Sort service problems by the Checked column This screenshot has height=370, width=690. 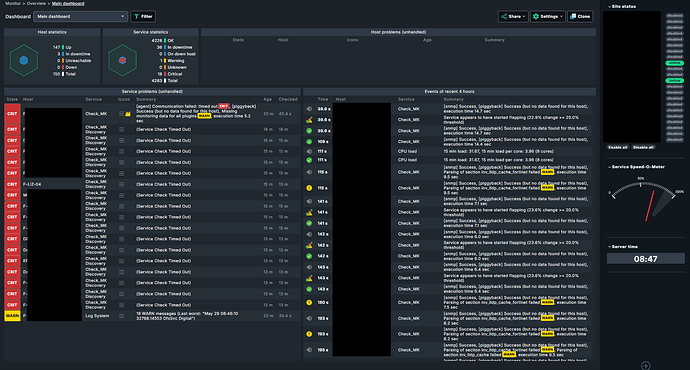288,99
